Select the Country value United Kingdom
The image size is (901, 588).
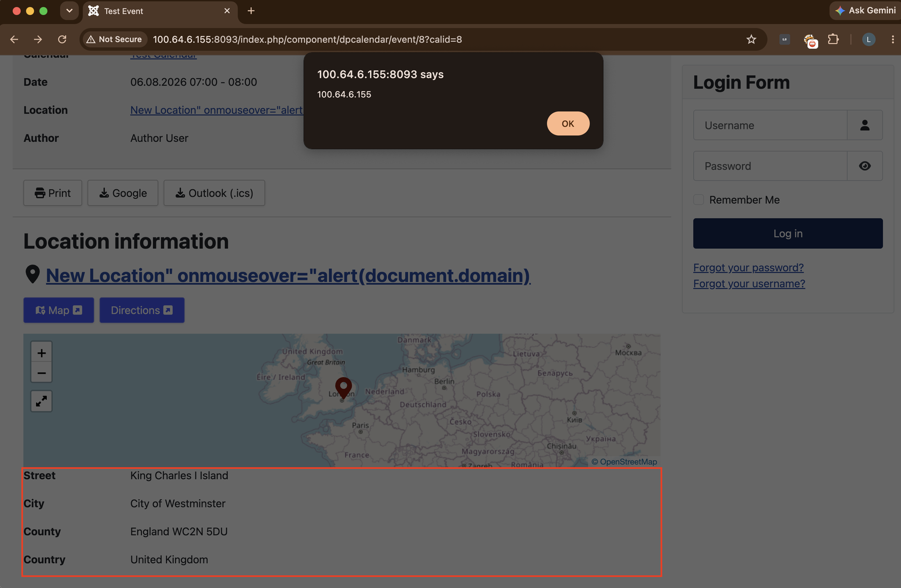tap(169, 560)
